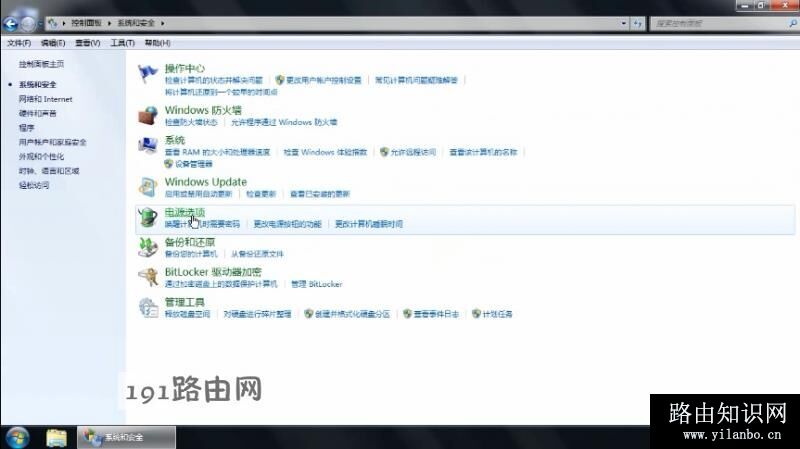
Task: Open the 系统 heading link
Action: (x=174, y=140)
